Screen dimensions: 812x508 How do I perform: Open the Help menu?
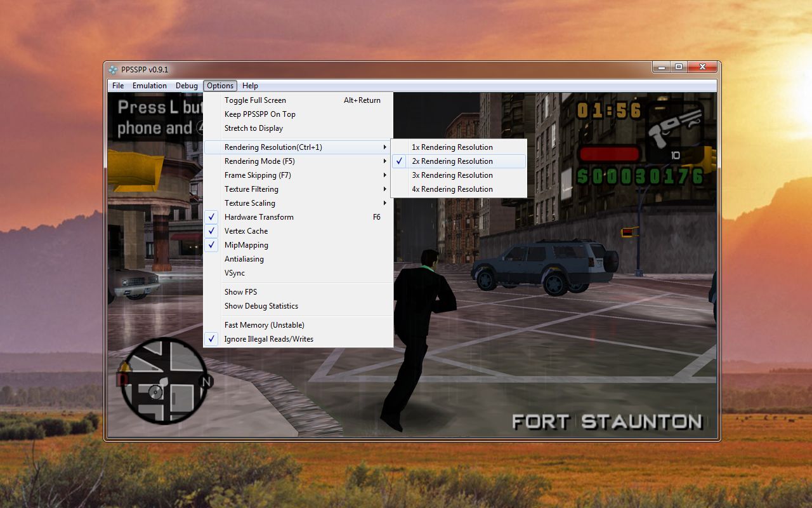point(250,86)
